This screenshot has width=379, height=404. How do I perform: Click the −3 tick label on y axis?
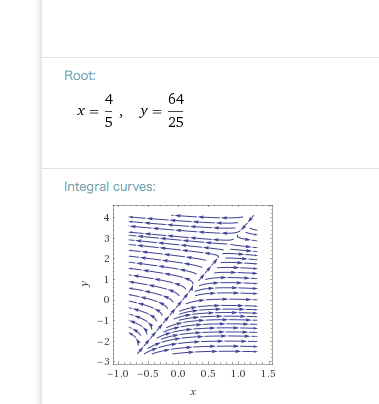(103, 362)
